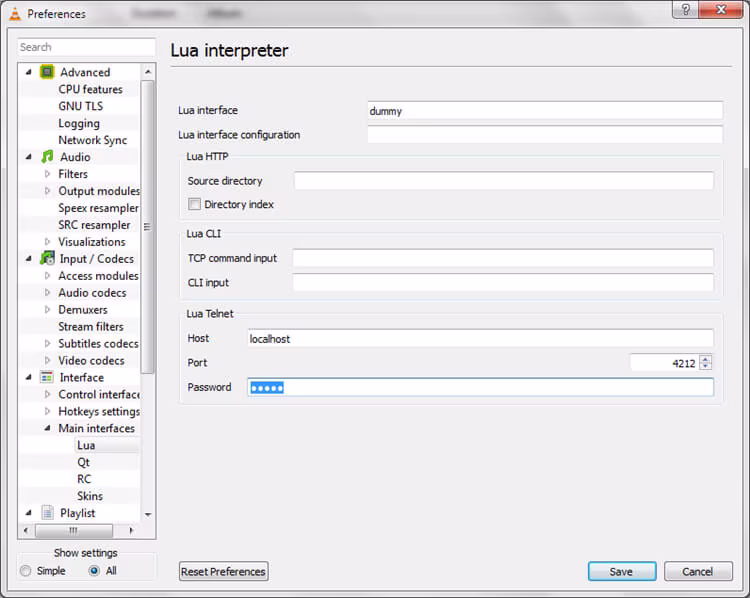Screen dimensions: 750x598
Task: Click the Source directory field
Action: click(x=504, y=181)
